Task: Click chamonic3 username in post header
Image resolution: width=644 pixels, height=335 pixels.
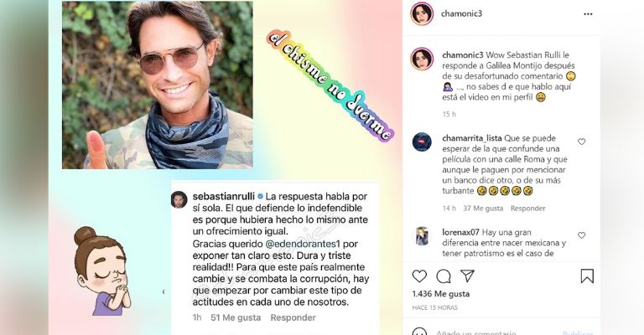Action: click(461, 13)
